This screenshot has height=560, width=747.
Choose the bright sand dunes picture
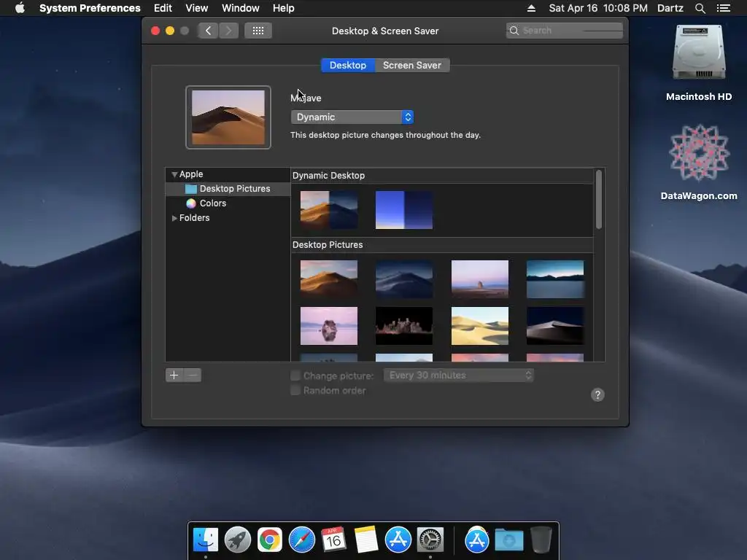click(480, 326)
